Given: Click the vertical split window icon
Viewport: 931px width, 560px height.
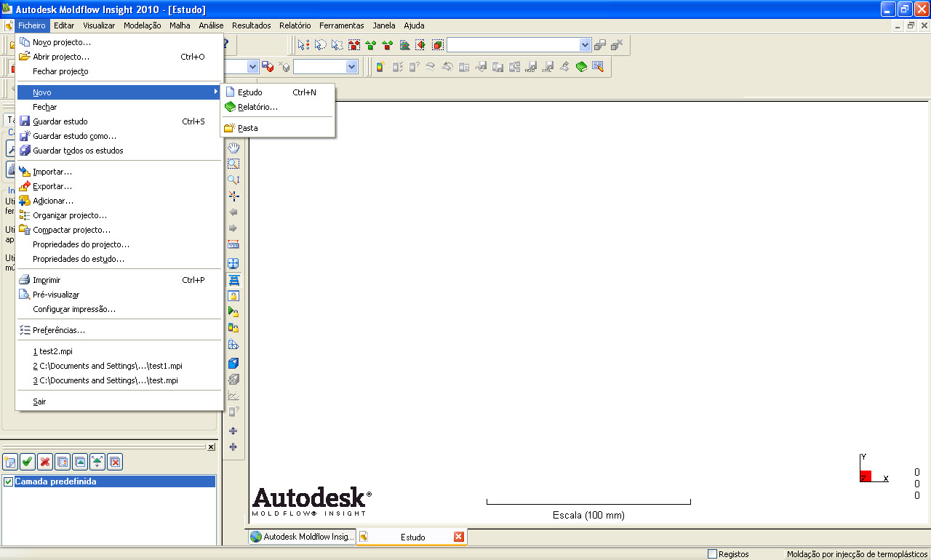Looking at the screenshot, I should tap(233, 447).
